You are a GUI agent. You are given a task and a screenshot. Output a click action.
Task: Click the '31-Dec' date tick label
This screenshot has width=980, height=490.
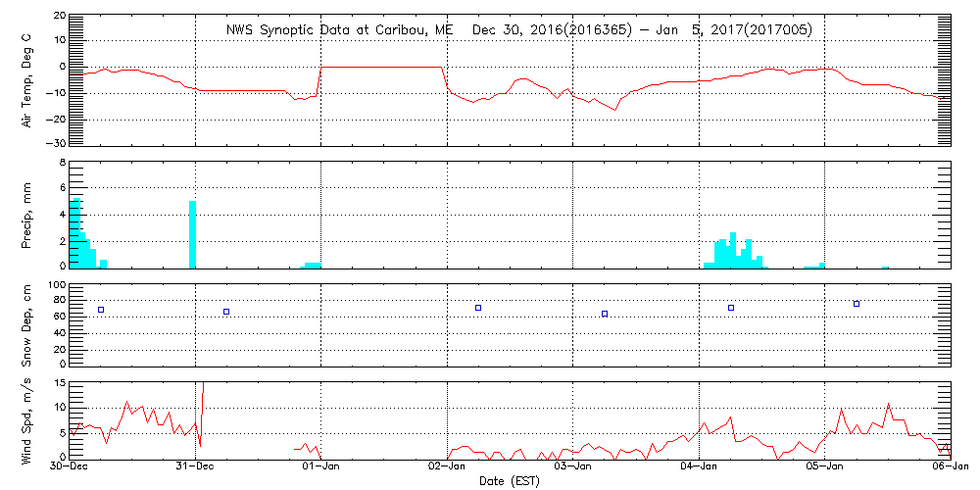[195, 466]
